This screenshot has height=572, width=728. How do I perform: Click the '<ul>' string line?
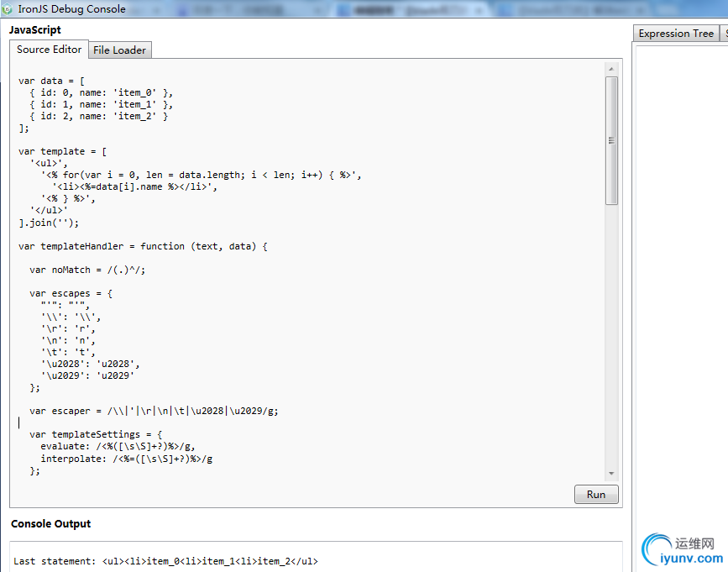coord(49,164)
